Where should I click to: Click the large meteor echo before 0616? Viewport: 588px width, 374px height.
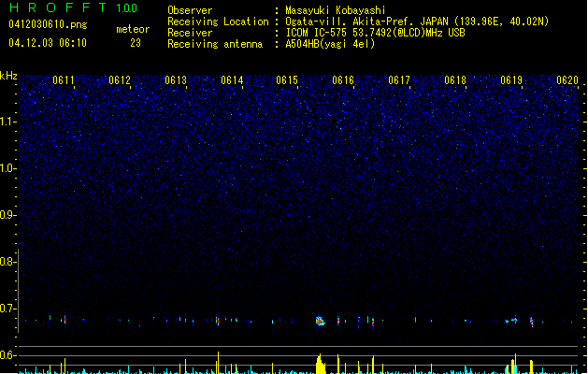pyautogui.click(x=320, y=321)
